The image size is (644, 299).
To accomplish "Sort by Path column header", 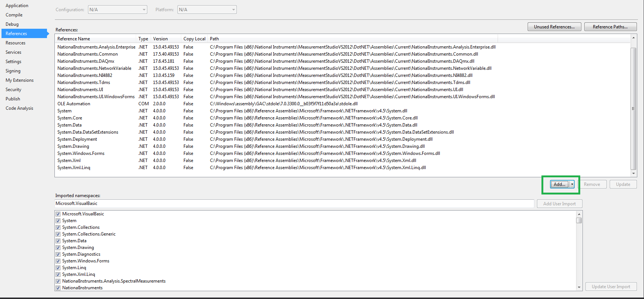I will pyautogui.click(x=352, y=39).
